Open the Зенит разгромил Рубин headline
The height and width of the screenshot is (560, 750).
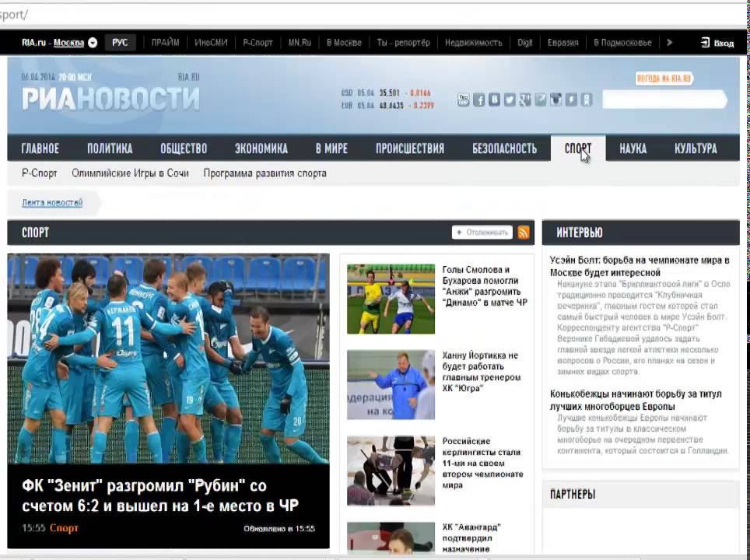click(x=160, y=496)
